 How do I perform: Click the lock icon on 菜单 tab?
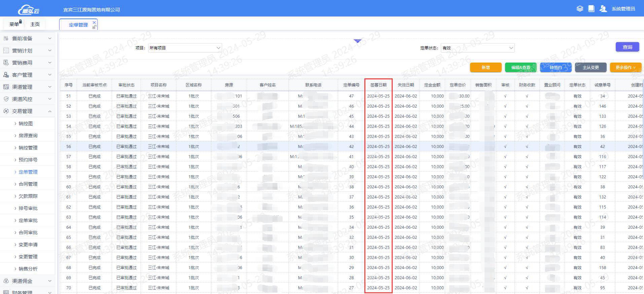21,22
